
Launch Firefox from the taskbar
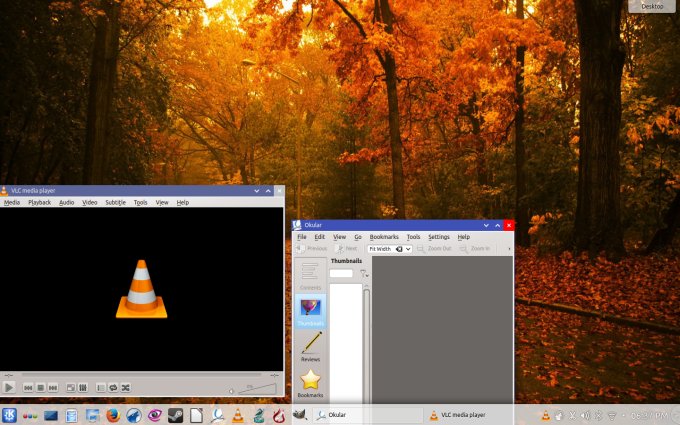(111, 415)
